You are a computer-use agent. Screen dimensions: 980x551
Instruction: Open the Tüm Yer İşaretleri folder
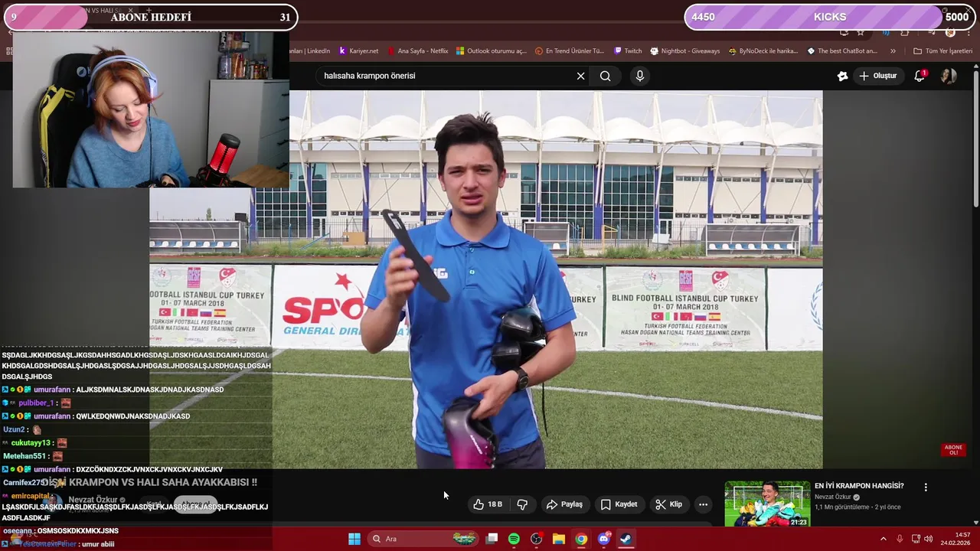[942, 51]
